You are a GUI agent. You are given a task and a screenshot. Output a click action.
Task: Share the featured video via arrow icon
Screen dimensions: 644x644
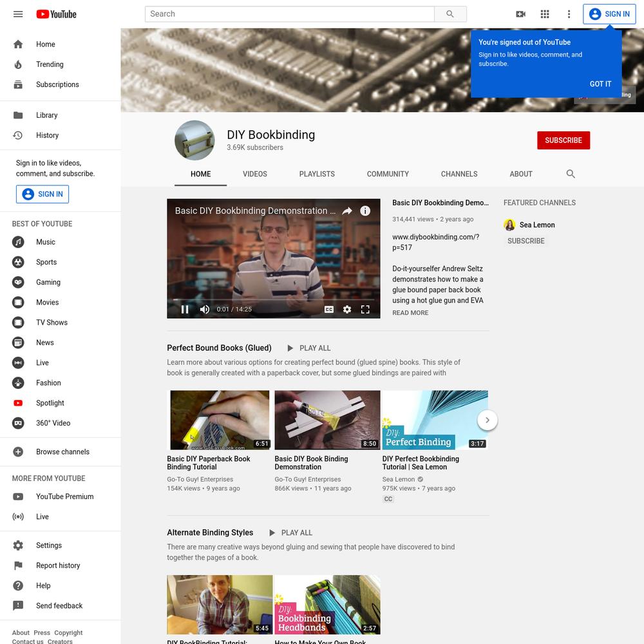click(347, 211)
